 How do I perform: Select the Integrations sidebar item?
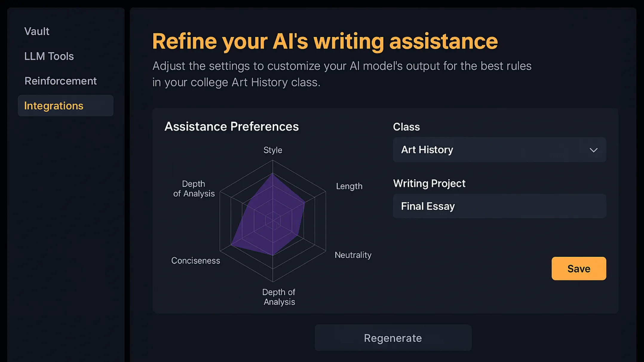coord(65,106)
